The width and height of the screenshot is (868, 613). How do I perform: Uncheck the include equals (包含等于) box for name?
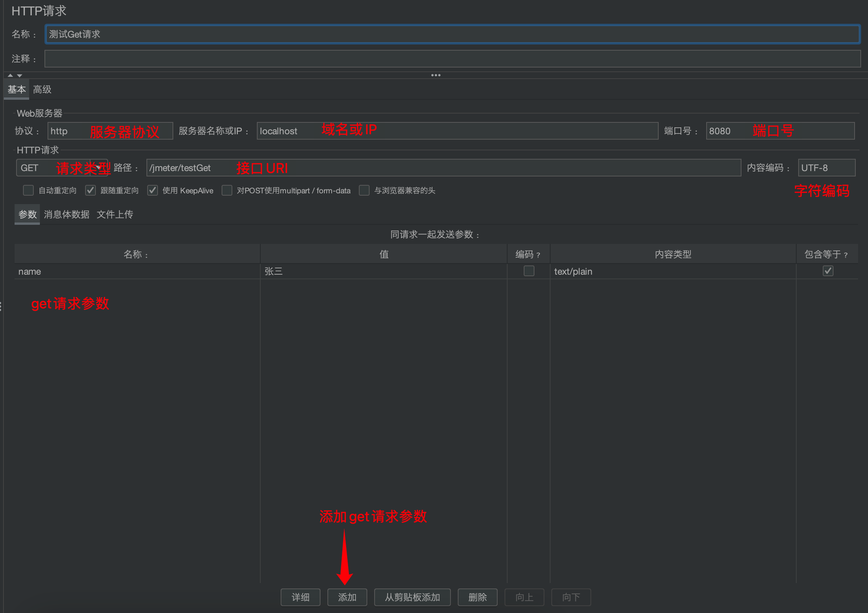click(828, 271)
